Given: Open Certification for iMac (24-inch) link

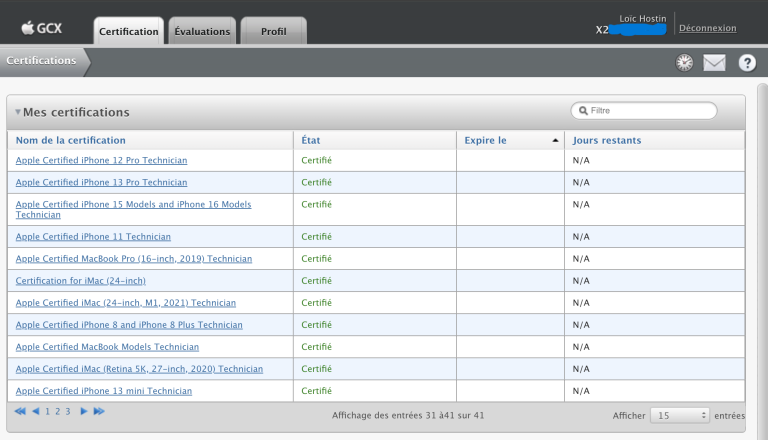Looking at the screenshot, I should (x=80, y=281).
